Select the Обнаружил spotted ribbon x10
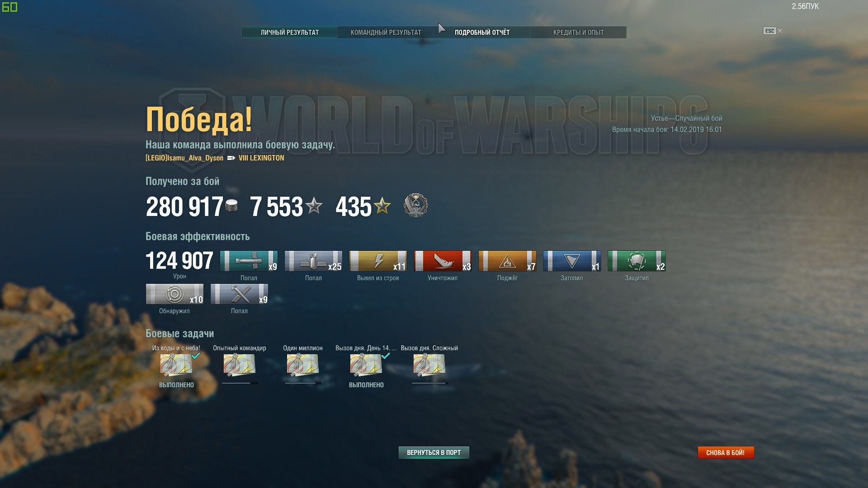This screenshot has height=488, width=868. 175,294
